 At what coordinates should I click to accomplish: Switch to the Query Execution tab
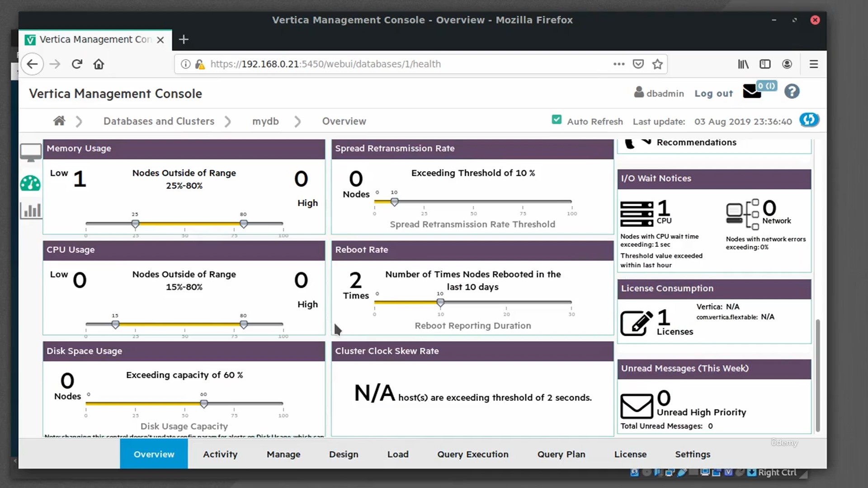tap(473, 454)
